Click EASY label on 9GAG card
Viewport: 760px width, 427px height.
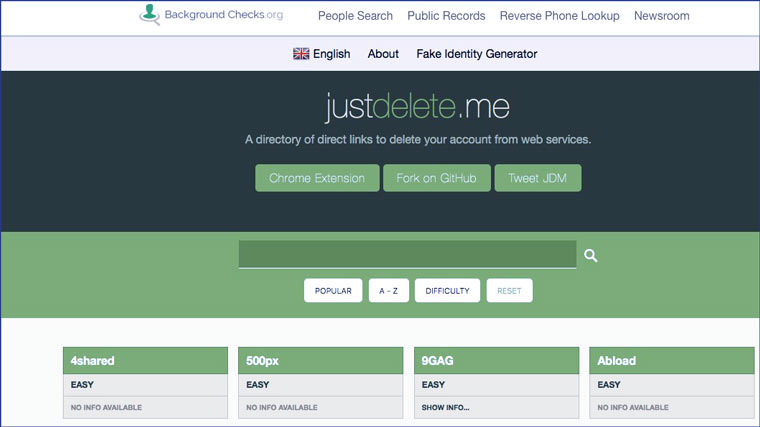(433, 385)
